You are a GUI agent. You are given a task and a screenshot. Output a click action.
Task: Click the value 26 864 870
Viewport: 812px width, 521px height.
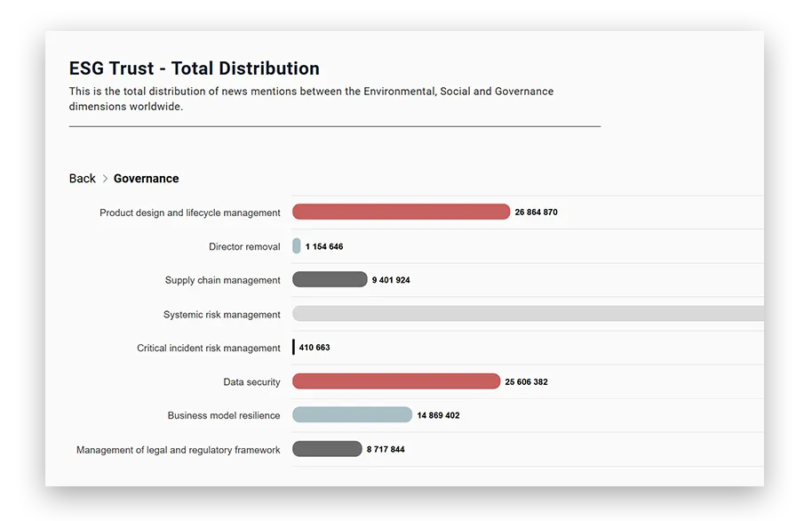pos(536,212)
